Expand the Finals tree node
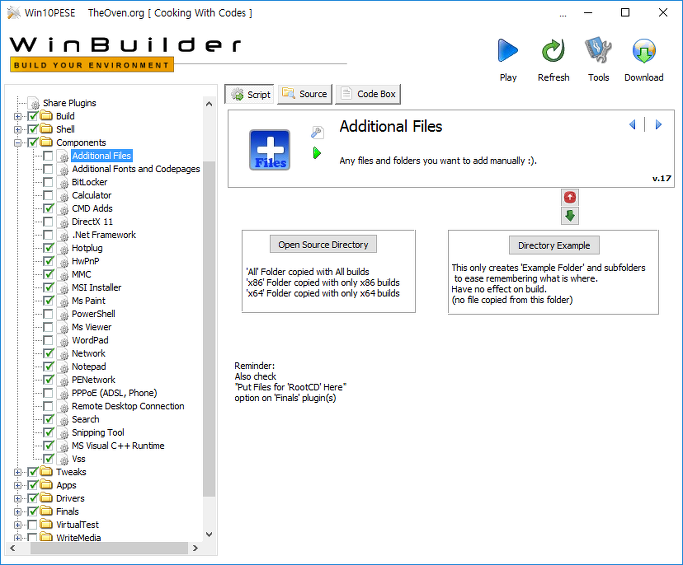 (x=18, y=511)
